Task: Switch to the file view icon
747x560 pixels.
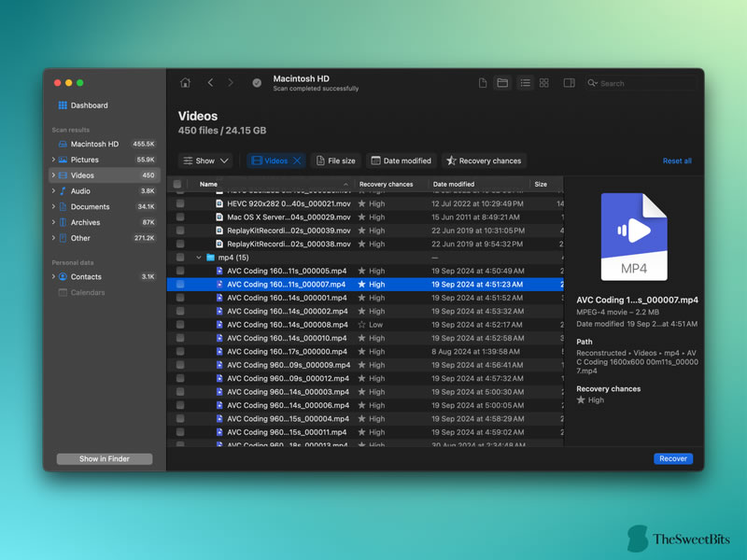Action: [x=483, y=83]
